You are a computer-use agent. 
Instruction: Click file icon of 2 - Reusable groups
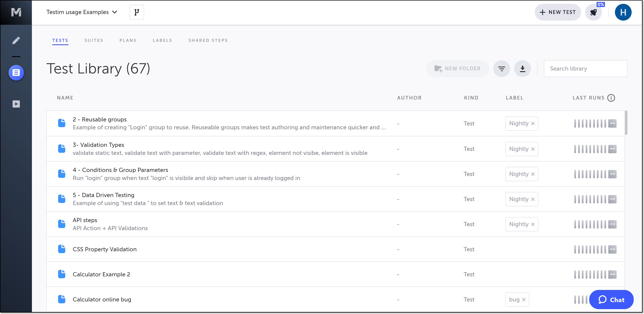[62, 123]
